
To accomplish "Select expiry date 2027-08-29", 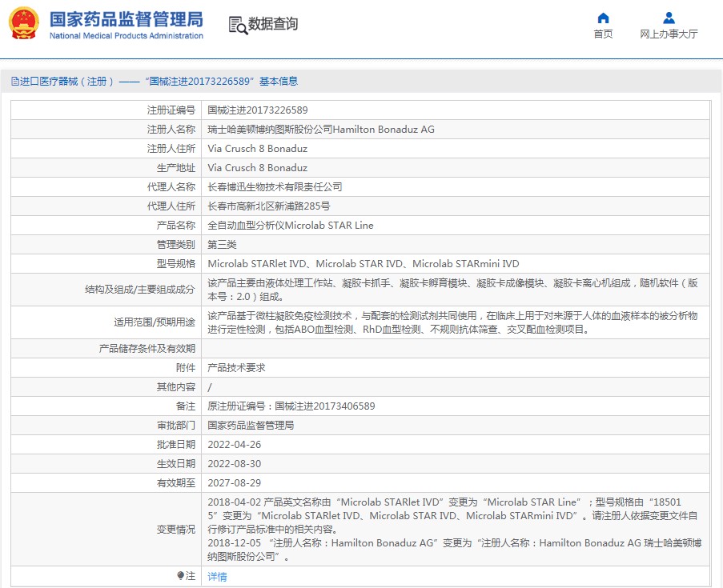I will coord(235,483).
